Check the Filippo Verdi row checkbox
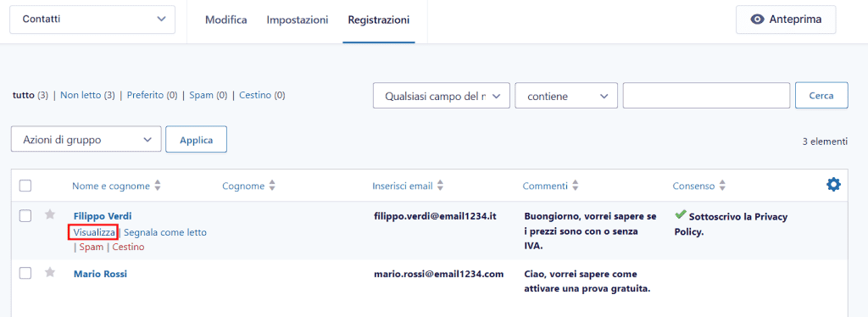This screenshot has width=868, height=317. (x=25, y=216)
